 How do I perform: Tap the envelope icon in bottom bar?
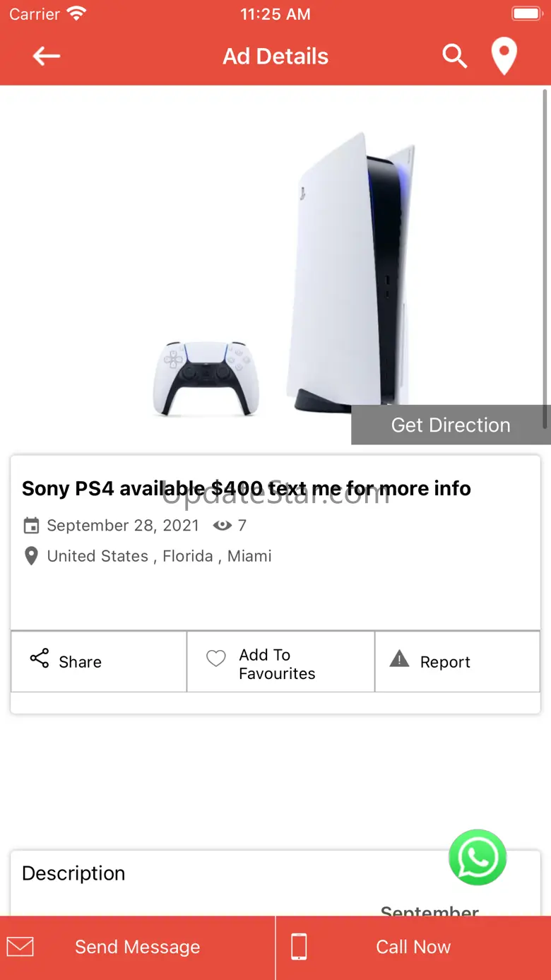tap(20, 947)
